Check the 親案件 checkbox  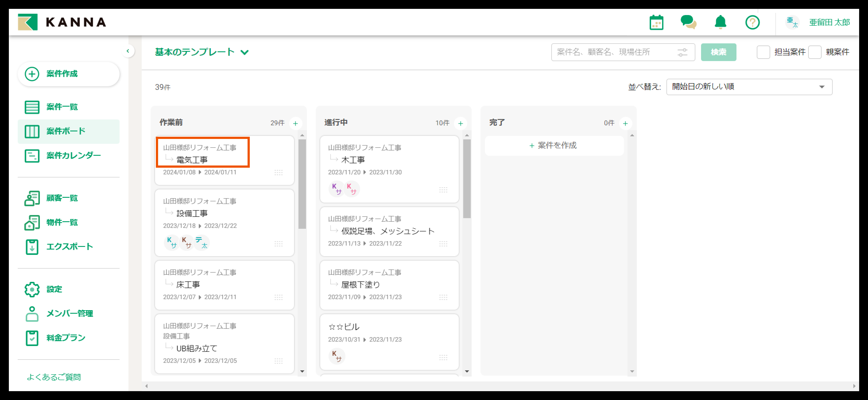tap(814, 52)
